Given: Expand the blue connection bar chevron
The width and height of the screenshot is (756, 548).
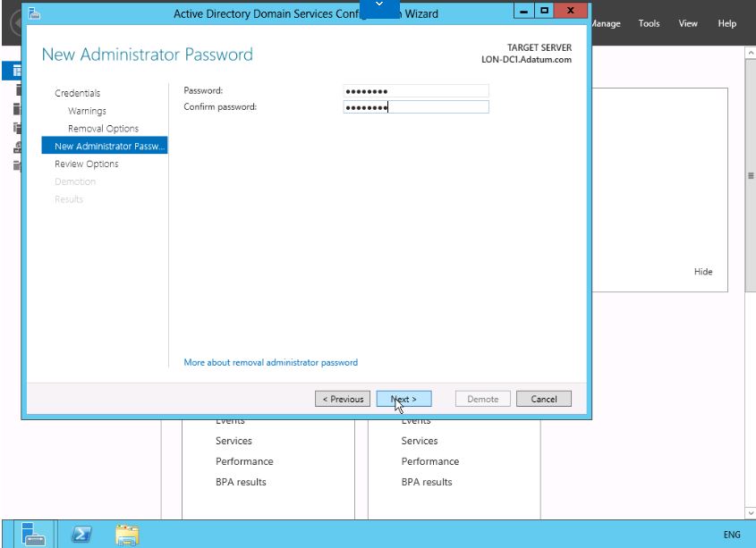Looking at the screenshot, I should [x=378, y=6].
